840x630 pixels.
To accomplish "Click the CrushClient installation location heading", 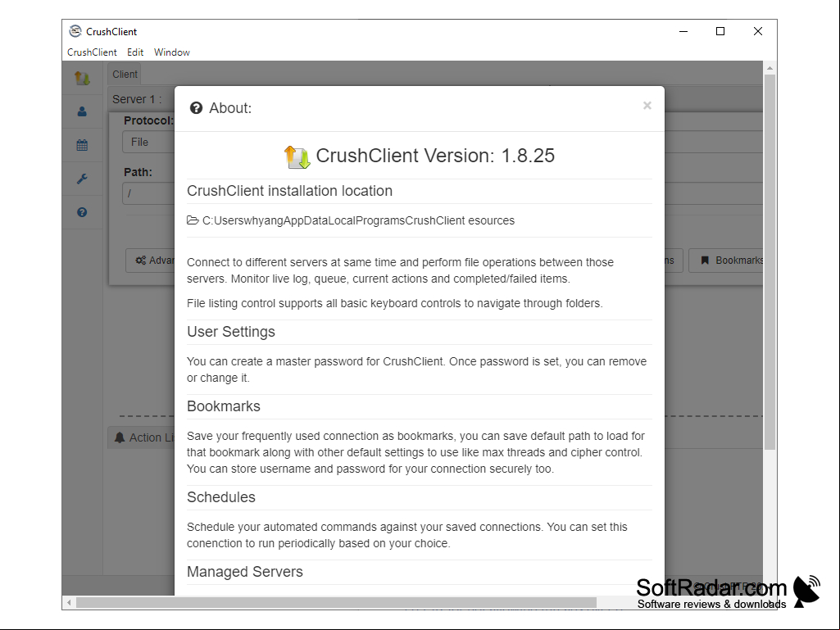I will pyautogui.click(x=289, y=191).
